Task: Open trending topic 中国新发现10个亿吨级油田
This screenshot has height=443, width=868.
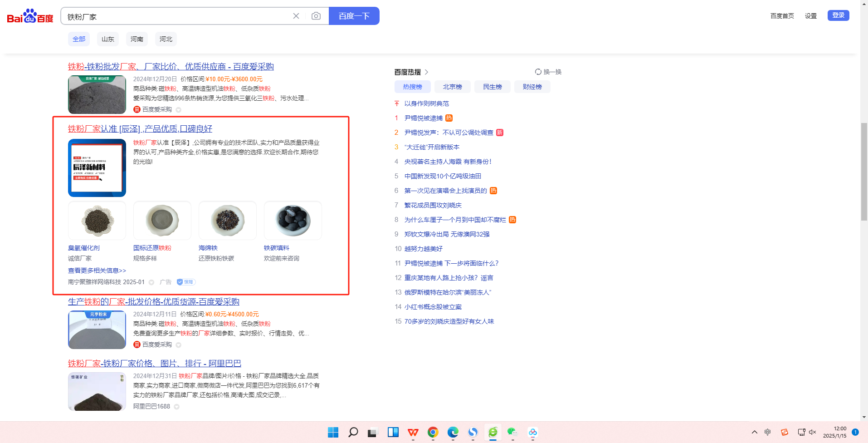Action: pos(443,176)
